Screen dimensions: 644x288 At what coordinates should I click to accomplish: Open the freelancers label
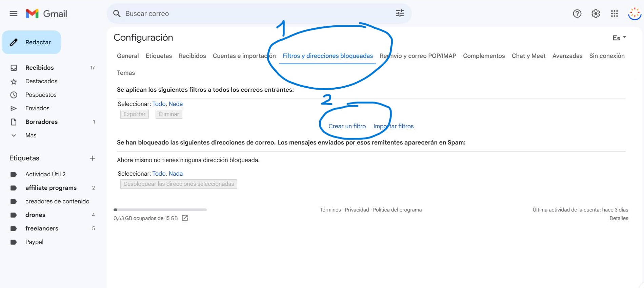pos(42,228)
